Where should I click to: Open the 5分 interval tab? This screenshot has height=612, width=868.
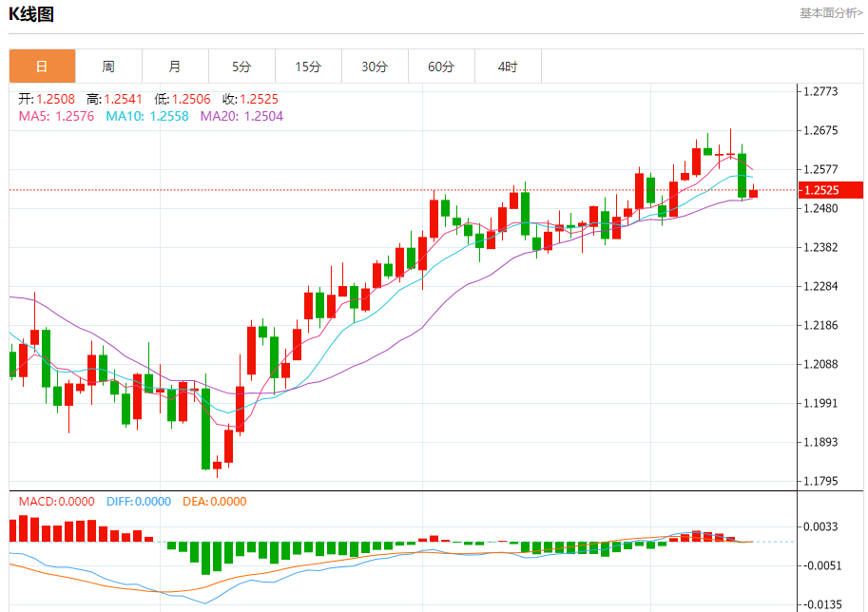[x=241, y=67]
